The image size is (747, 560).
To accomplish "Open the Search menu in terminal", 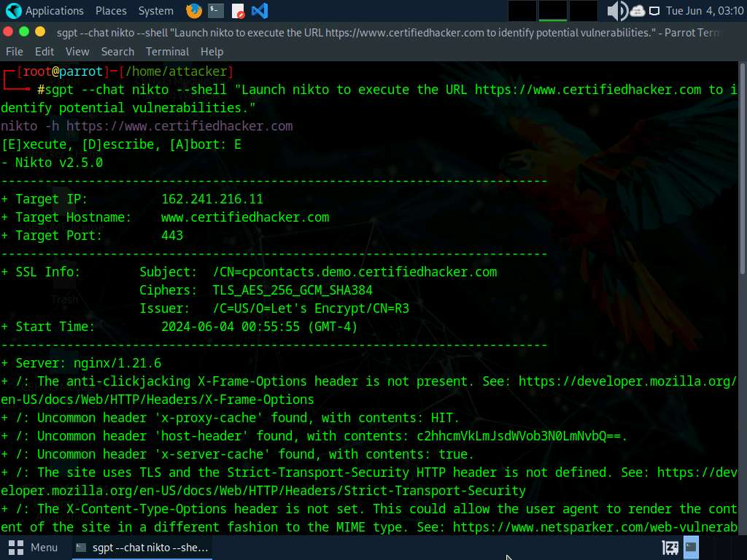I will (117, 52).
